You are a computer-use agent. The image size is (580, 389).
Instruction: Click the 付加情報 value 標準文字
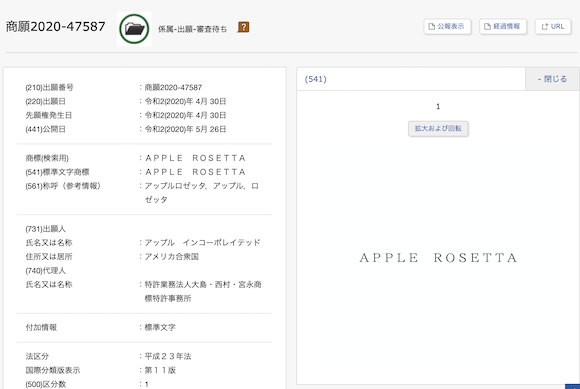pyautogui.click(x=160, y=327)
